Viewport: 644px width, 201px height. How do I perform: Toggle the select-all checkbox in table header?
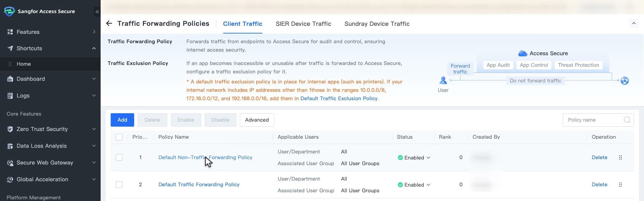click(119, 137)
